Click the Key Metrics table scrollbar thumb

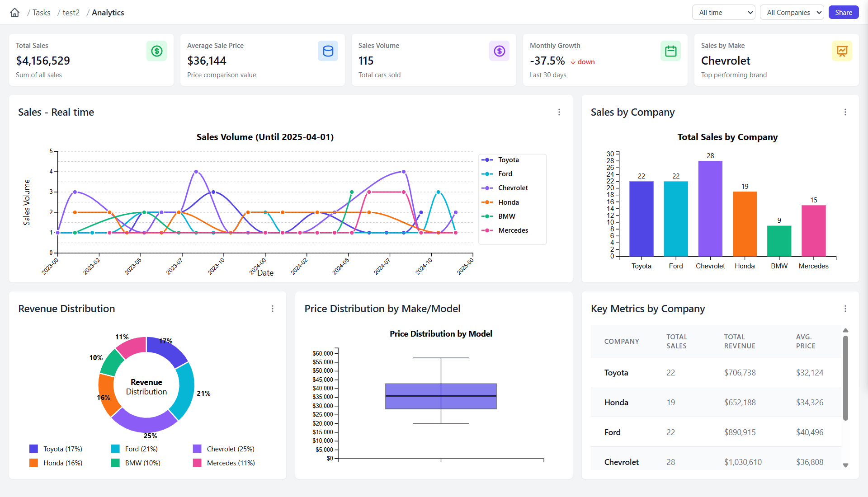pos(845,378)
